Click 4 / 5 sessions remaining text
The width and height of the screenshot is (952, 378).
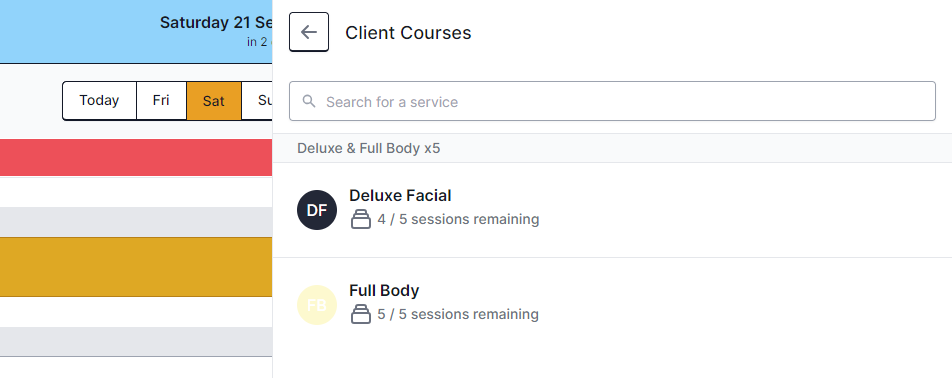(x=458, y=219)
